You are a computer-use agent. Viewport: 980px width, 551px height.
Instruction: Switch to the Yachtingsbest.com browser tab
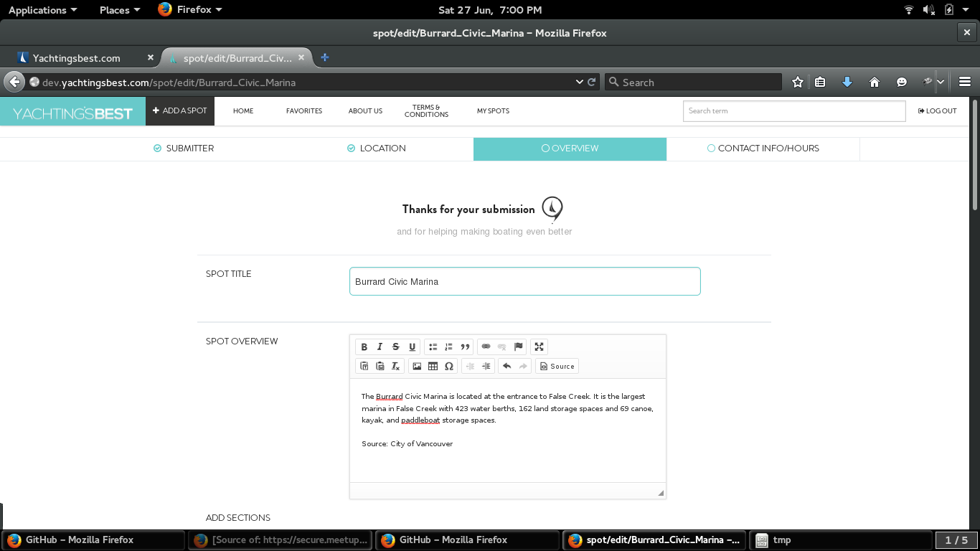pyautogui.click(x=76, y=58)
